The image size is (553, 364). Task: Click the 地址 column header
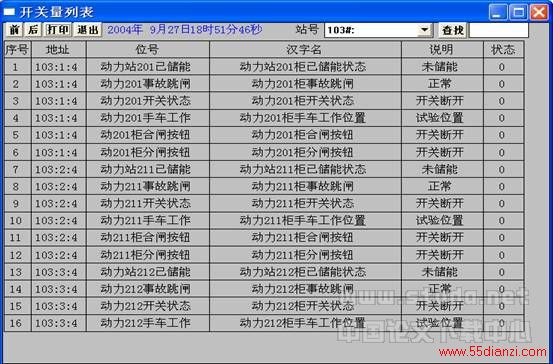[x=59, y=50]
